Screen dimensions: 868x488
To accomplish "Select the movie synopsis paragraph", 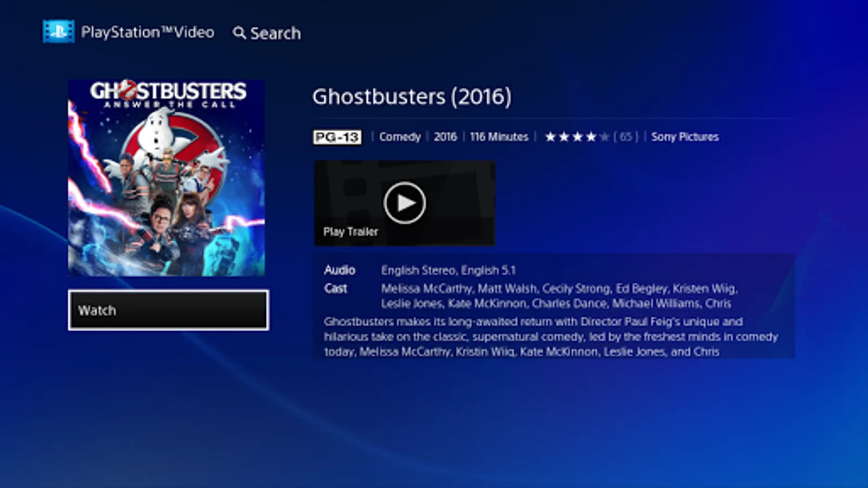I will [551, 336].
